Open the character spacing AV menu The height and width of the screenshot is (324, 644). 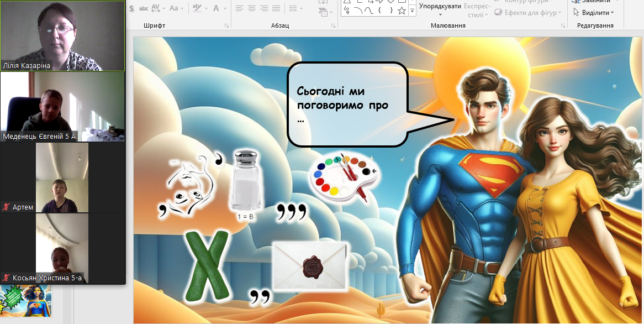156,8
